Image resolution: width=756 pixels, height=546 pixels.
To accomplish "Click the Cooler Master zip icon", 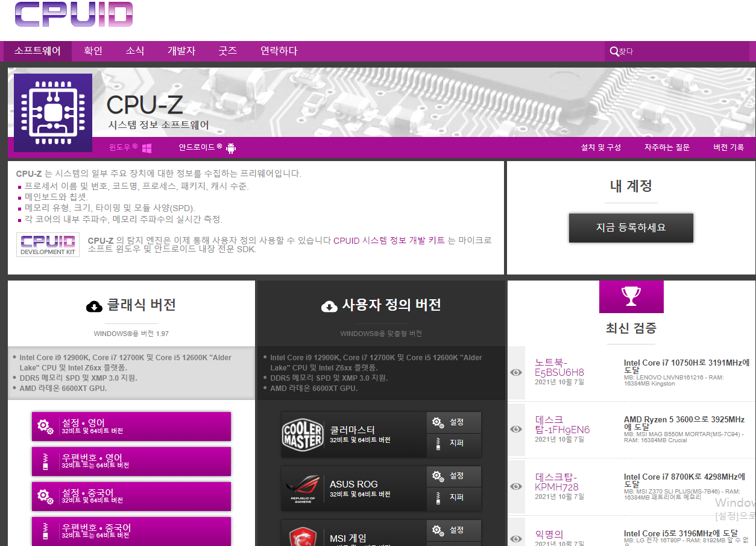I will pos(438,443).
